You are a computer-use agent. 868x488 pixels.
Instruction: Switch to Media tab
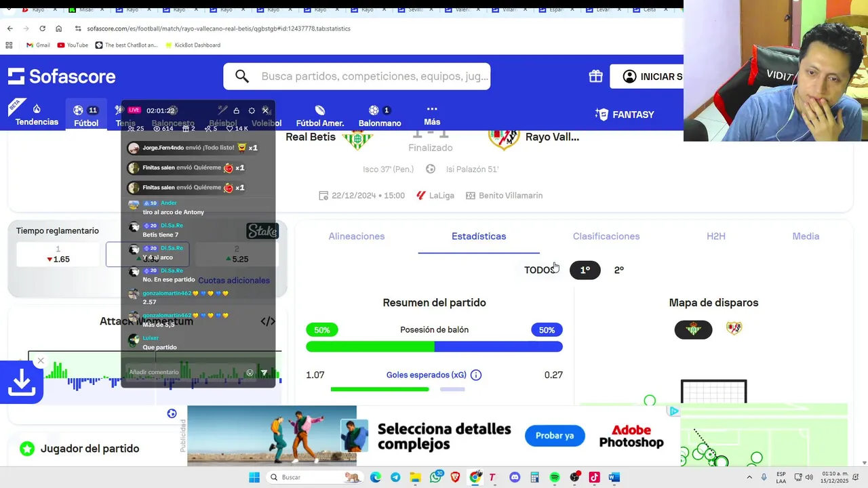pyautogui.click(x=806, y=236)
